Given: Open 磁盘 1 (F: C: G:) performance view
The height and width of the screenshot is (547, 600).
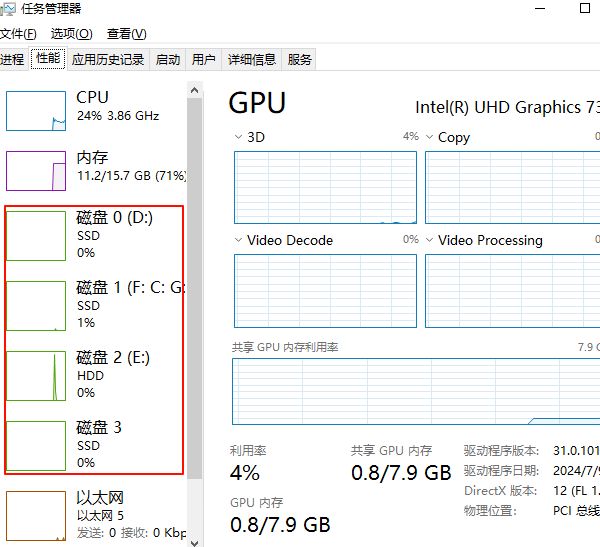Looking at the screenshot, I should point(94,305).
